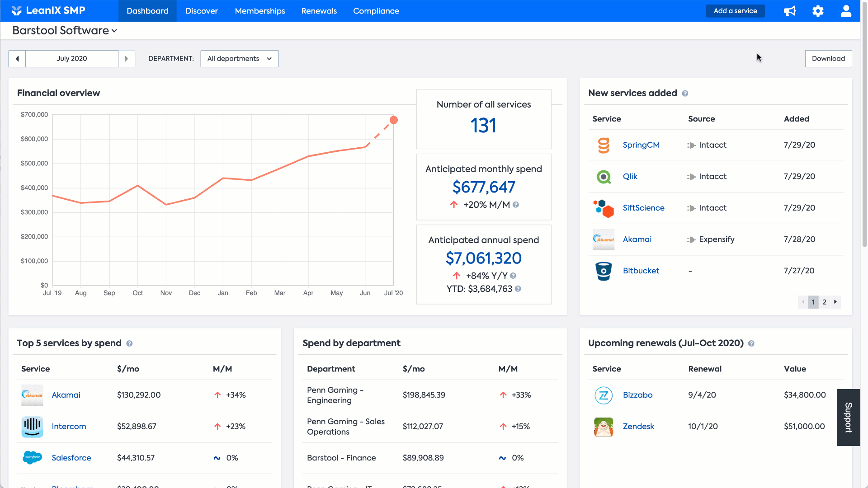868x488 pixels.
Task: Click the July 2020 date field
Action: (x=72, y=59)
